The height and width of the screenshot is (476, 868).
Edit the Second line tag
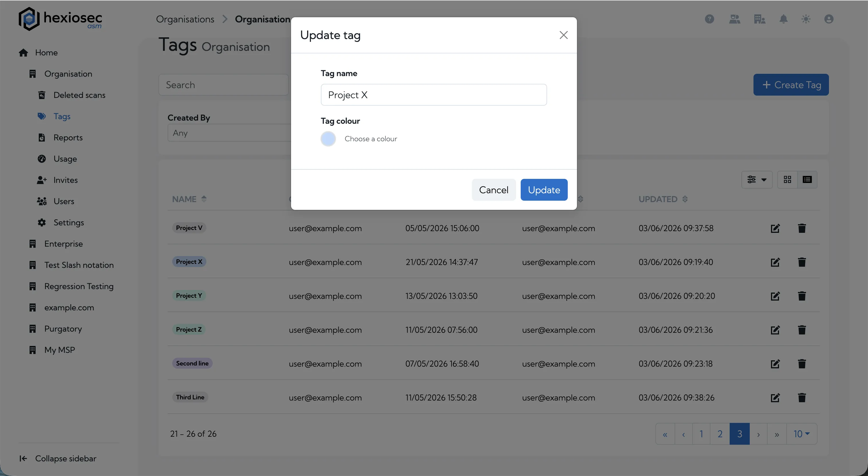775,364
